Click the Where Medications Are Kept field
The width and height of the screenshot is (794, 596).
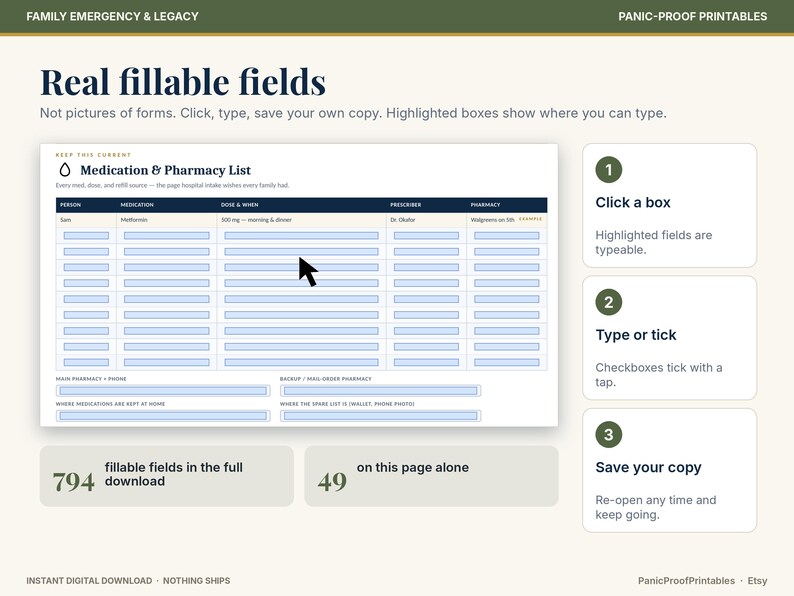click(163, 416)
